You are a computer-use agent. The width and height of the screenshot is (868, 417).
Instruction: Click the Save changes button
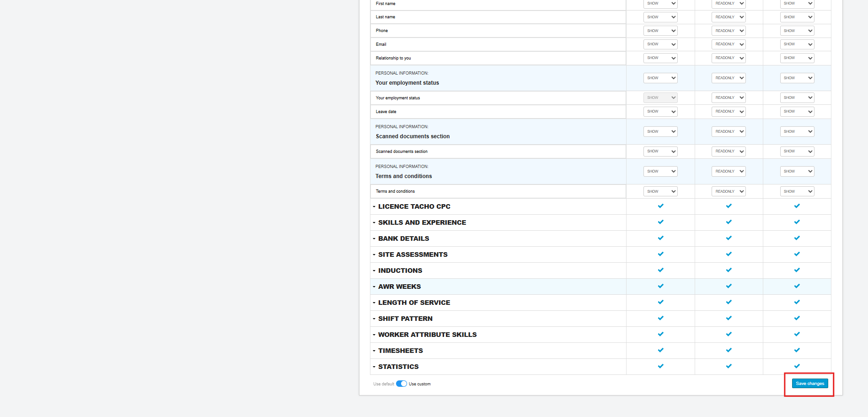tap(809, 384)
